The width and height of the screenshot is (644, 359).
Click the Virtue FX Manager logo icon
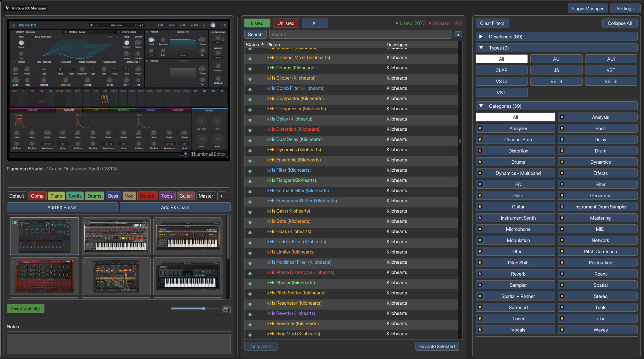click(7, 8)
